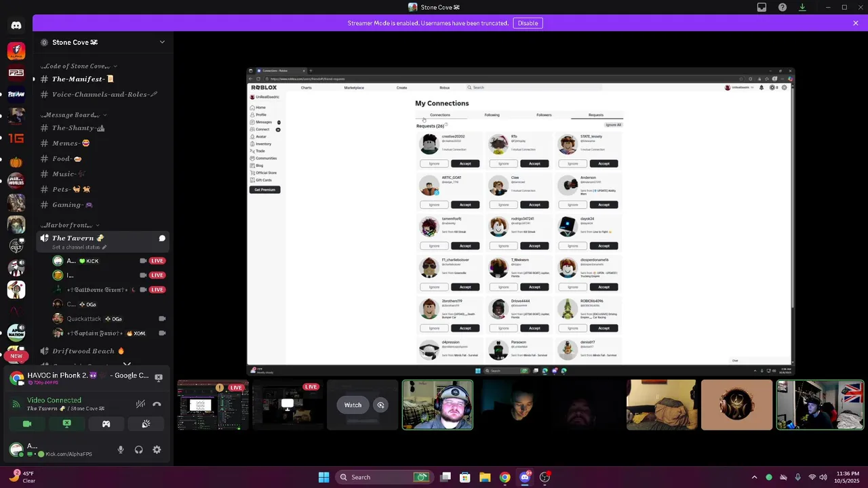Open the ALPHA server icon
868x488 pixels.
(16, 51)
